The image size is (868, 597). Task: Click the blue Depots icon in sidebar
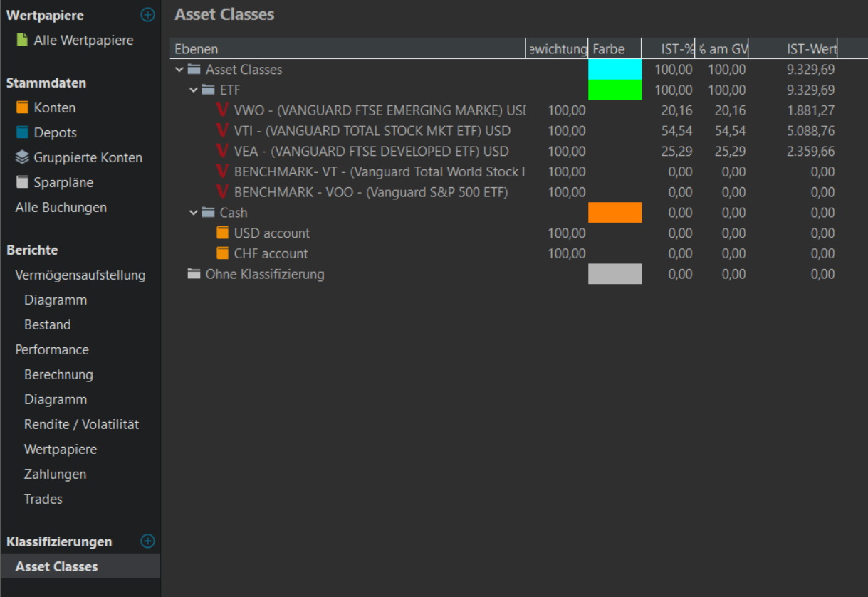(x=22, y=133)
